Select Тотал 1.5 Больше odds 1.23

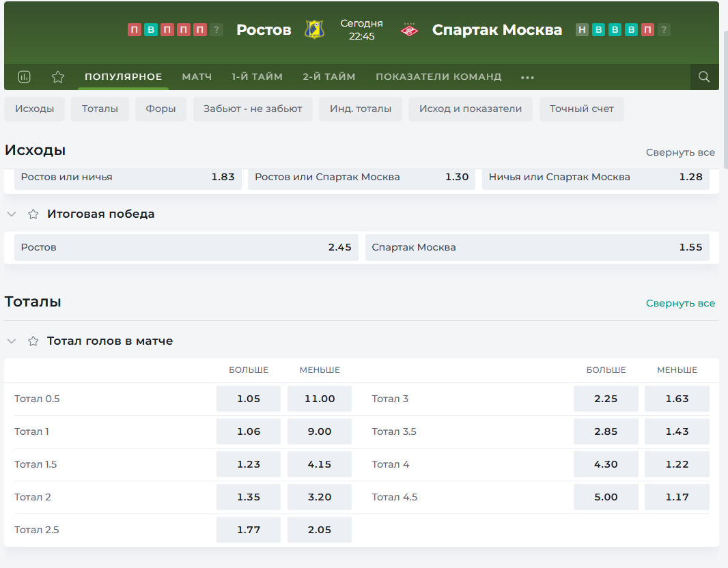point(249,464)
